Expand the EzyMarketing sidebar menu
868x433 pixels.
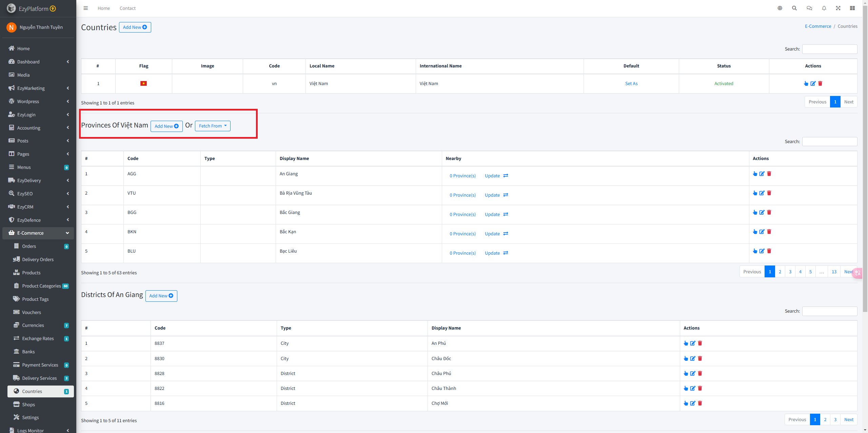click(x=38, y=88)
